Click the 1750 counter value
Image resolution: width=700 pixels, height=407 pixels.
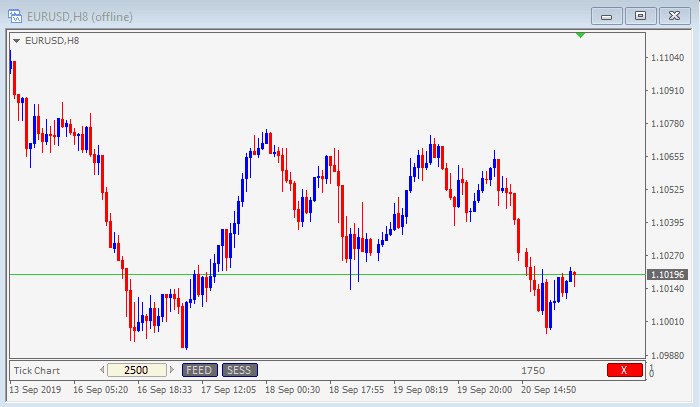(532, 370)
